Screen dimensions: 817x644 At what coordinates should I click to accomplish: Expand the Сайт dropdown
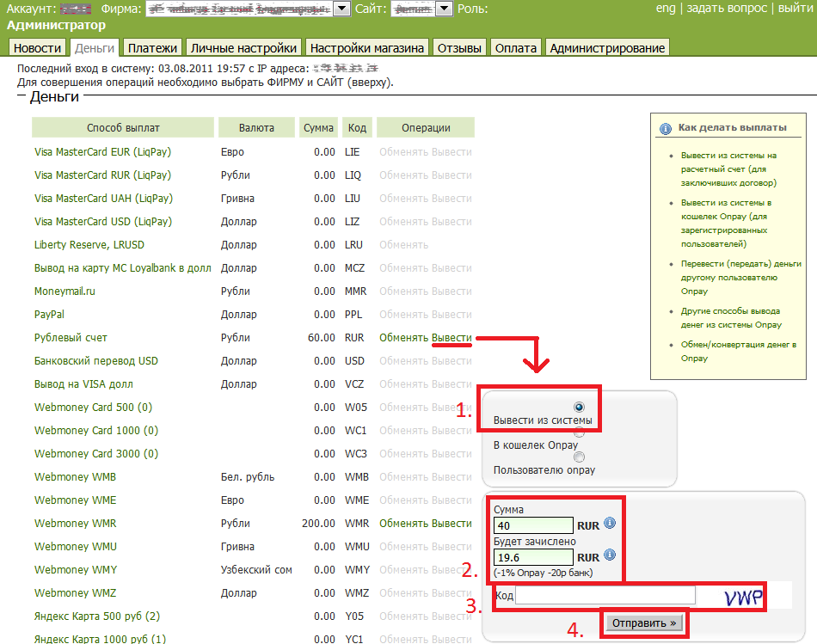tap(444, 9)
